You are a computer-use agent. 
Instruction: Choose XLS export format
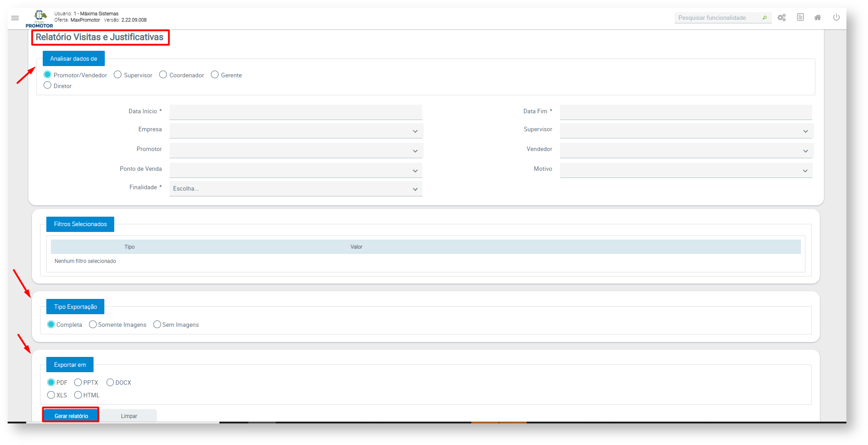point(51,395)
